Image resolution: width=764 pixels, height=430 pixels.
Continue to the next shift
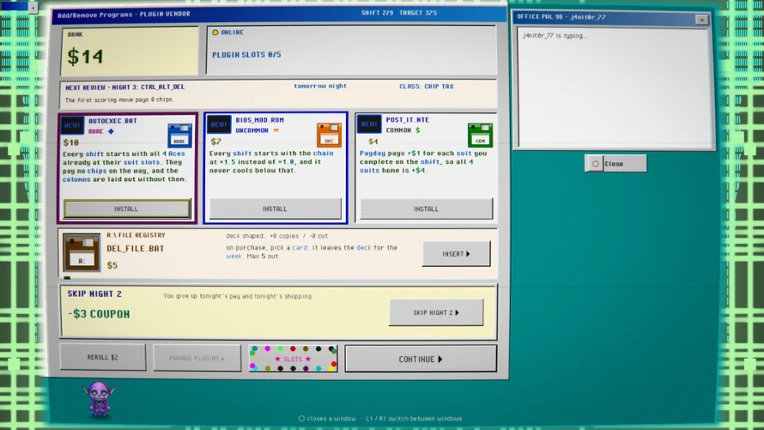coord(420,359)
